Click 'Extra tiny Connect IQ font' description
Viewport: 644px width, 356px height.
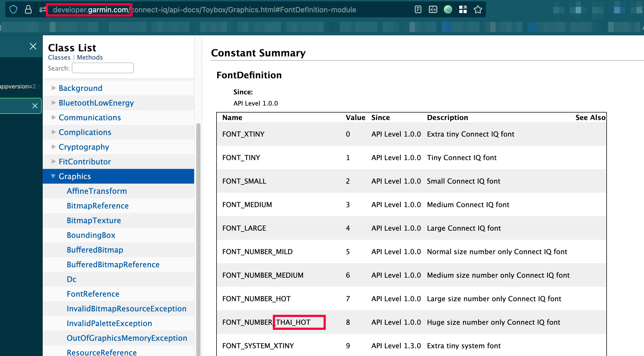[x=470, y=134]
